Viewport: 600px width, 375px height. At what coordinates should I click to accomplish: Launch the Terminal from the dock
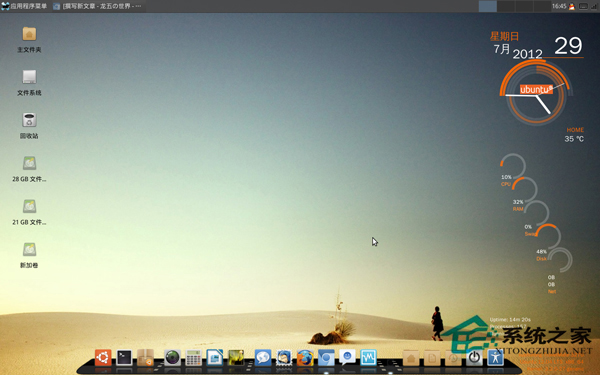click(124, 357)
